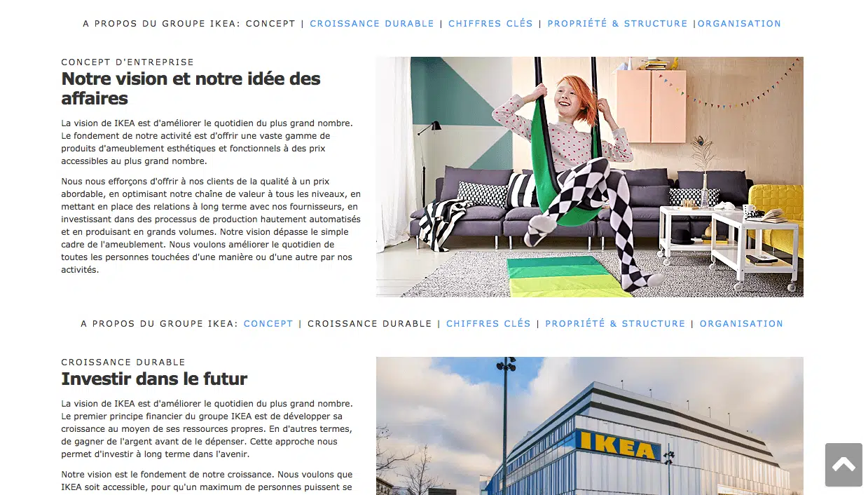The width and height of the screenshot is (868, 495).
Task: Go to Propriété & Structure in top navigation
Action: tap(617, 23)
